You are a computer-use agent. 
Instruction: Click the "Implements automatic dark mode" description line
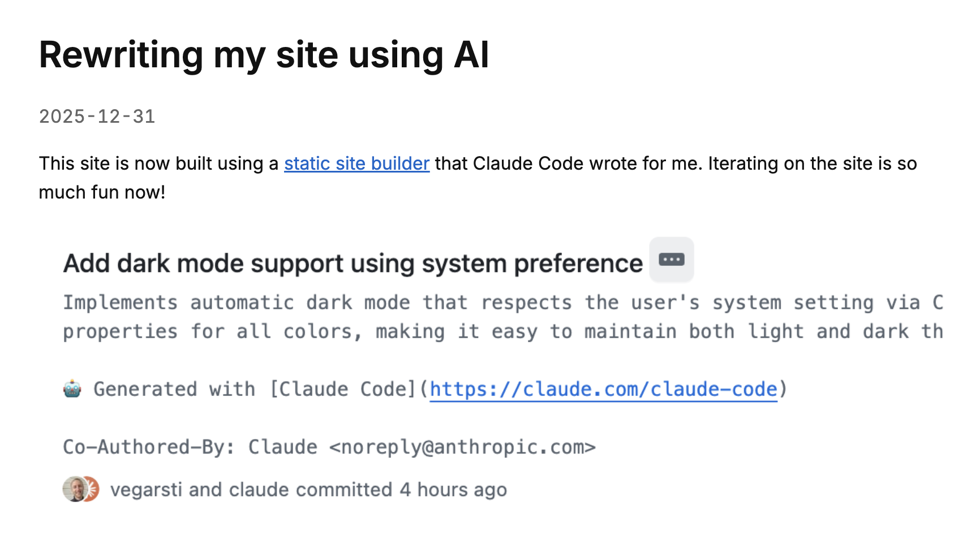point(502,303)
